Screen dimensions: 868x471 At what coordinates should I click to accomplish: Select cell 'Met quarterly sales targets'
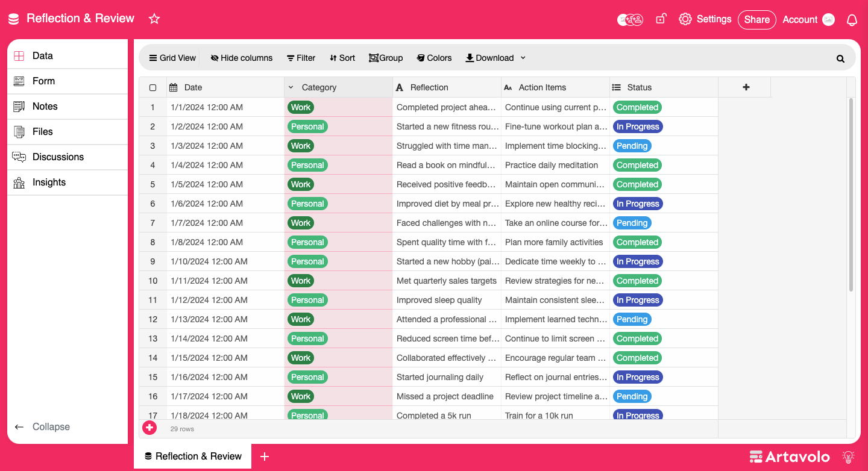click(x=447, y=281)
